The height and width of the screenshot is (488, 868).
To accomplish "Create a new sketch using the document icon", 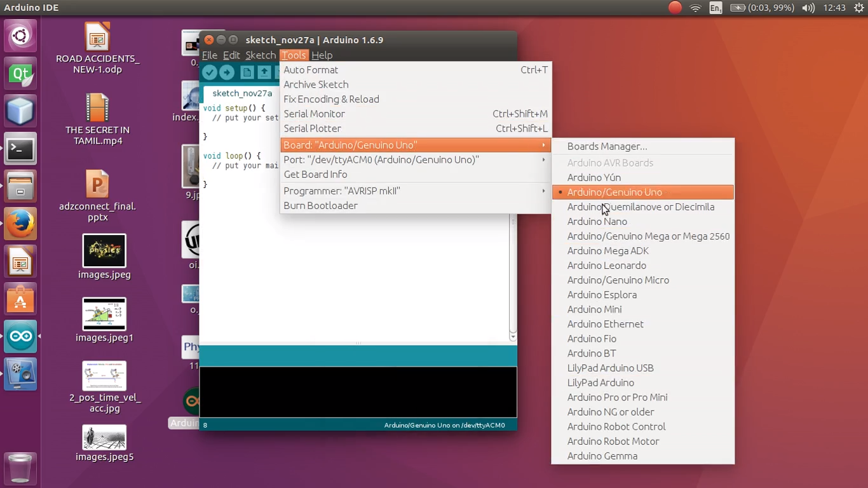I will tap(247, 72).
